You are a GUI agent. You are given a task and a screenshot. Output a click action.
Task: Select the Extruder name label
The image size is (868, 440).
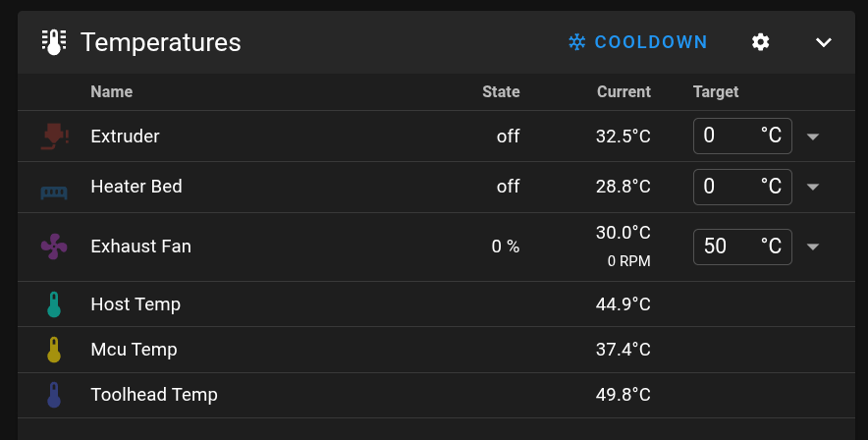point(125,136)
